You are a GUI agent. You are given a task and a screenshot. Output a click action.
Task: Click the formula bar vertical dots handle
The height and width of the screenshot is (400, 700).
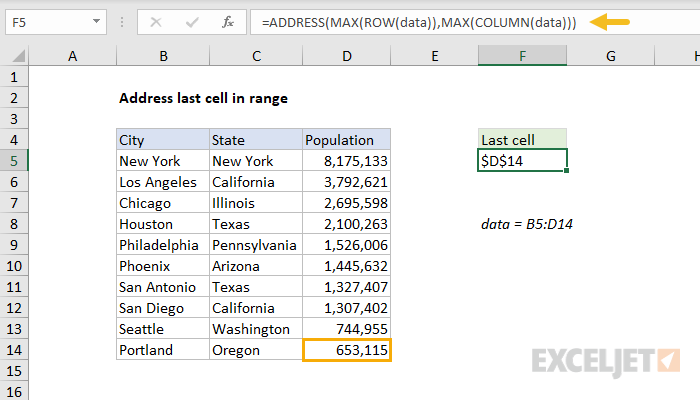pos(122,22)
